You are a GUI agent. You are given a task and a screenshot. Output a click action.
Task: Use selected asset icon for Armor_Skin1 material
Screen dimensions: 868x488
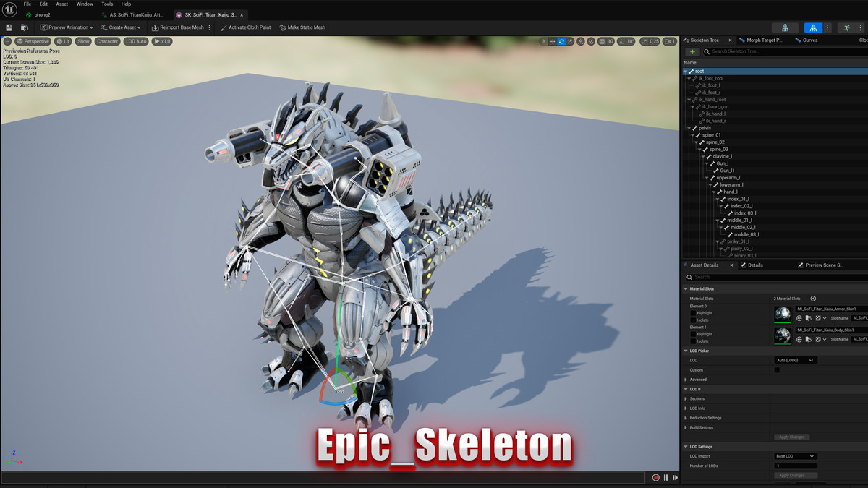[x=799, y=318]
